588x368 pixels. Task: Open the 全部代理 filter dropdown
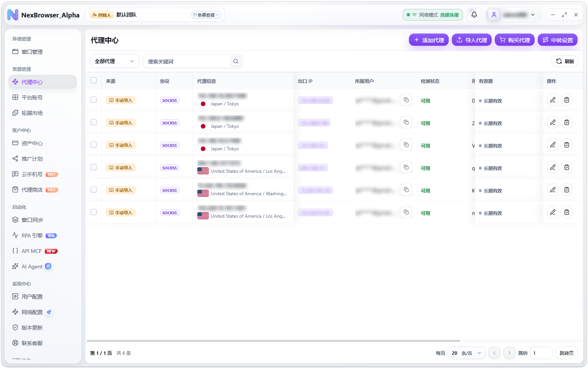(115, 61)
